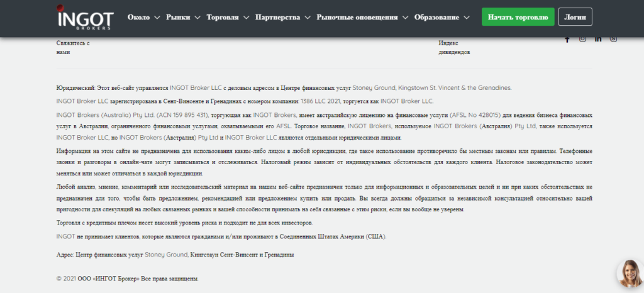
Task: Click the INGOT не принимает клиентов line
Action: pyautogui.click(x=221, y=237)
